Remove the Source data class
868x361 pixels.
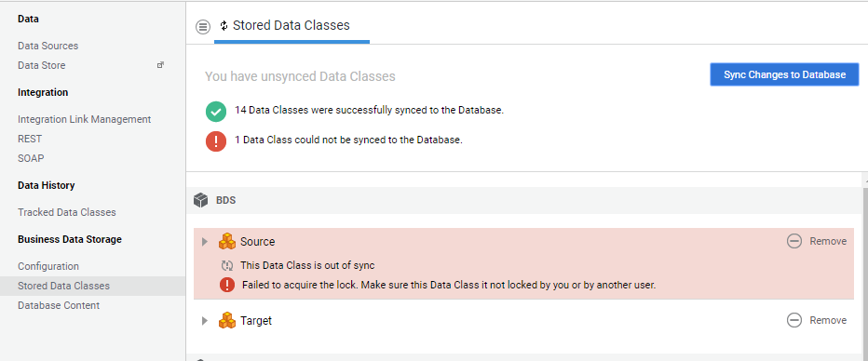(x=817, y=241)
